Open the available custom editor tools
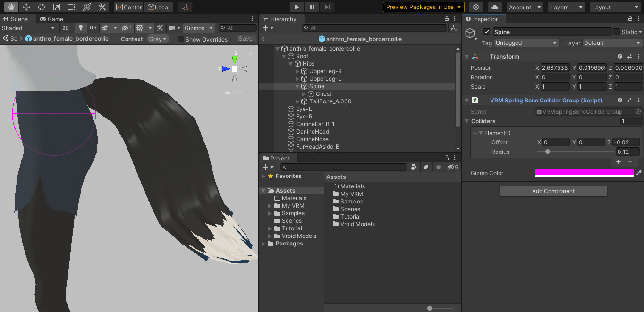Image resolution: width=644 pixels, height=312 pixels. [x=102, y=7]
